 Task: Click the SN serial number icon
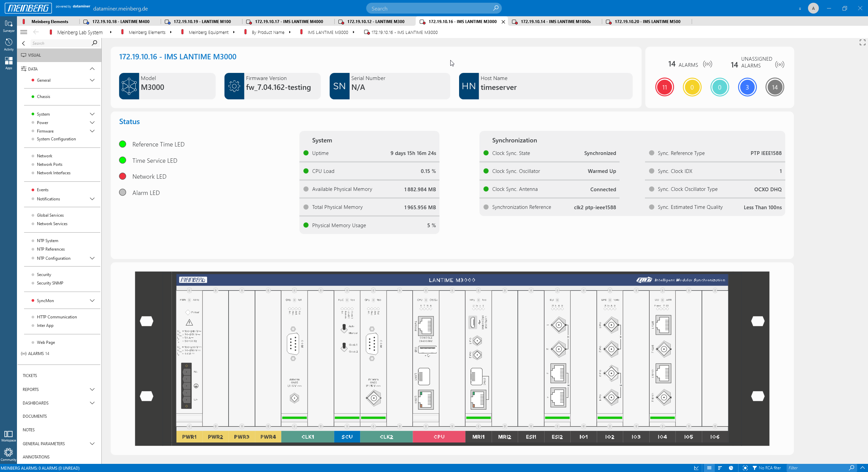[x=339, y=86]
